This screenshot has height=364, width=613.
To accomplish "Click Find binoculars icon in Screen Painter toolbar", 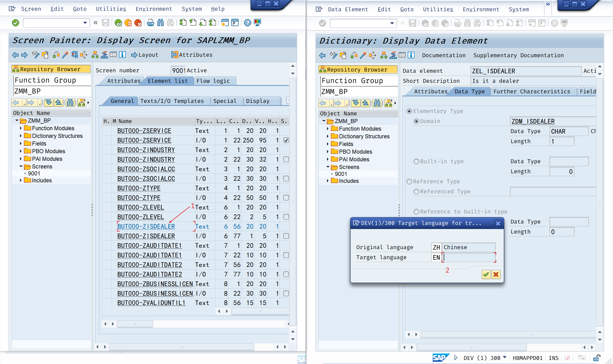I will coord(160,23).
